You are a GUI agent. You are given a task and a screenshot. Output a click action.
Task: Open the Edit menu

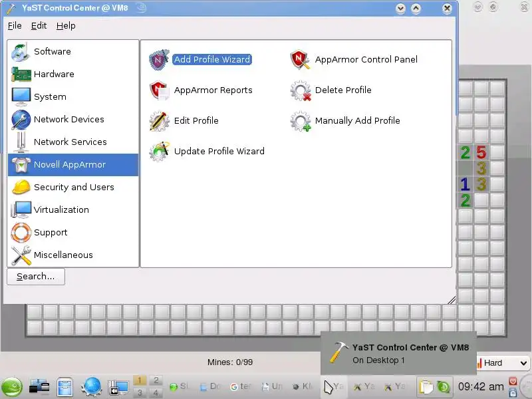click(x=39, y=26)
